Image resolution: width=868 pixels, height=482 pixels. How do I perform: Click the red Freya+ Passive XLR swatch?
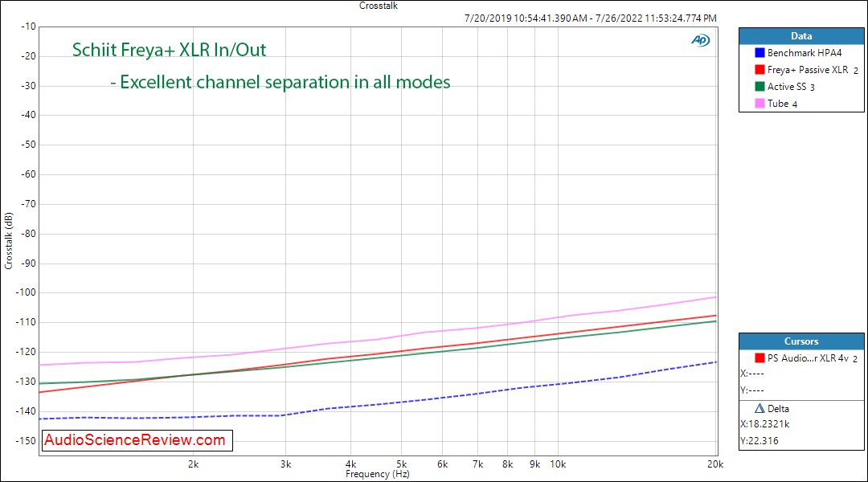[759, 70]
